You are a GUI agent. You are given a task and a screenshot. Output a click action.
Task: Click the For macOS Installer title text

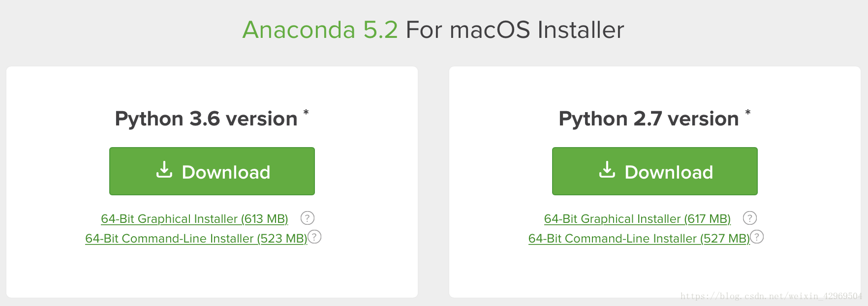coord(515,30)
